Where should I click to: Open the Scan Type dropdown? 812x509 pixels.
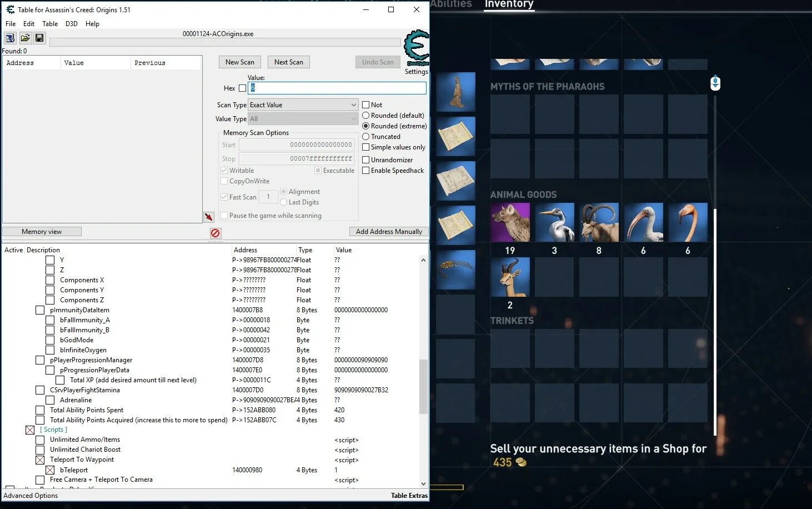point(303,105)
